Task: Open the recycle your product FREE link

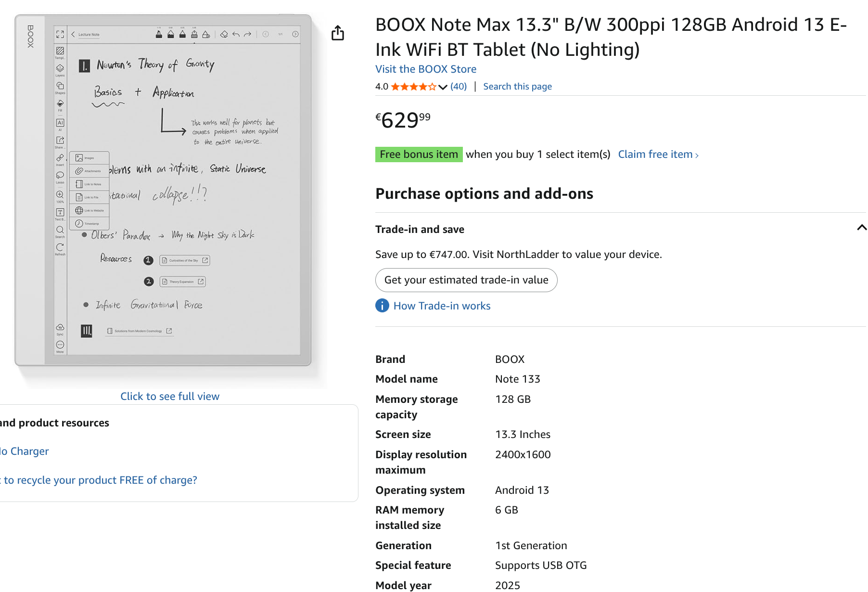Action: click(99, 480)
